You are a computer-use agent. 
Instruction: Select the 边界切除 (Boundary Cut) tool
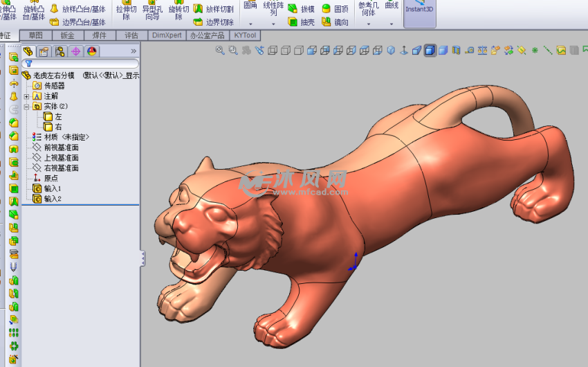[x=214, y=22]
